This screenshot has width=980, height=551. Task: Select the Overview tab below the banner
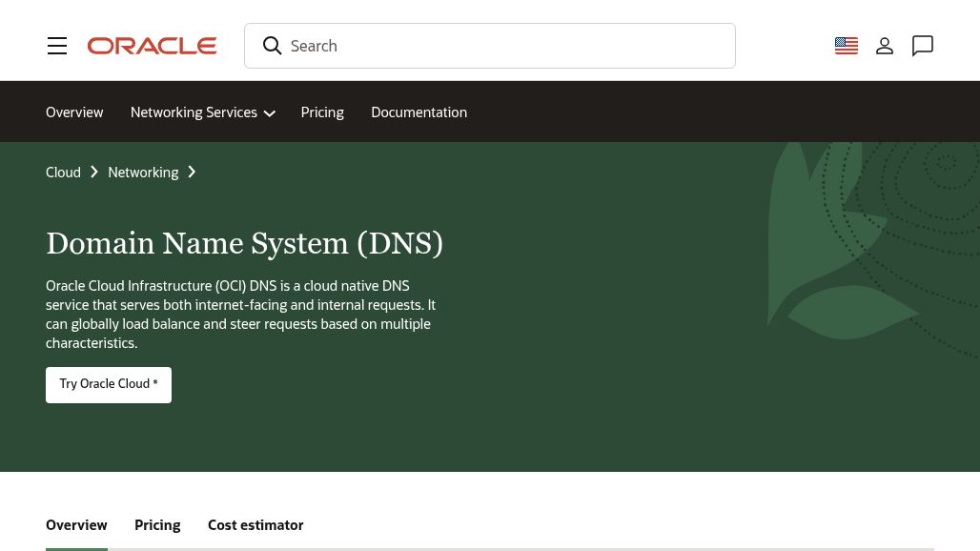pos(76,525)
